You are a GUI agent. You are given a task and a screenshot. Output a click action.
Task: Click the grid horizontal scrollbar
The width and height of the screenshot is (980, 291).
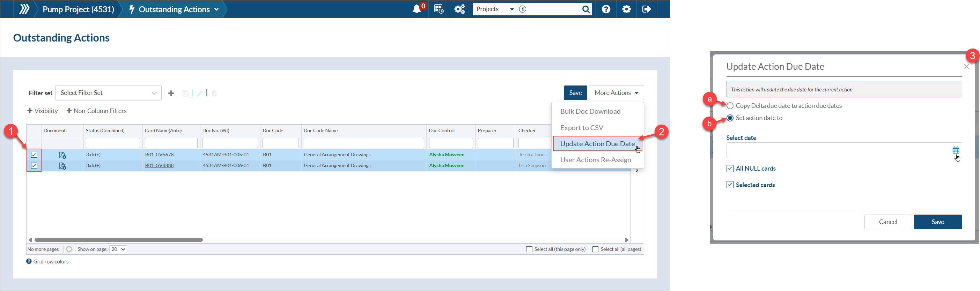point(118,240)
